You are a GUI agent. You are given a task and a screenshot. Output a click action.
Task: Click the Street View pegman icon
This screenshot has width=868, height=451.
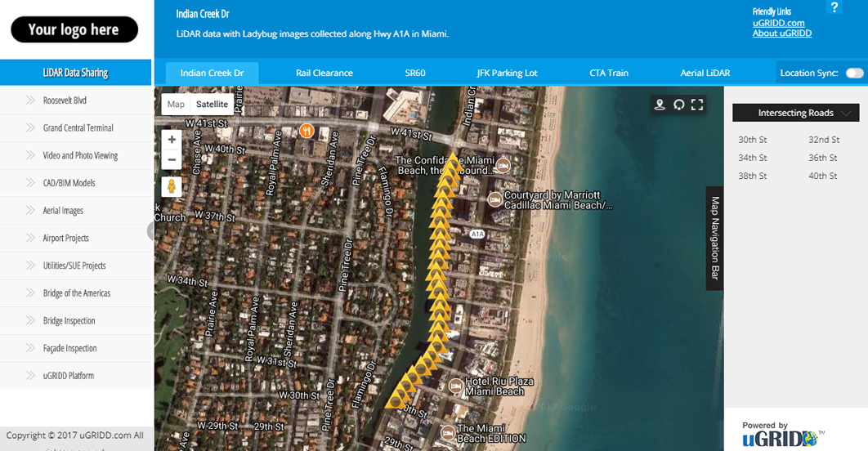(172, 186)
